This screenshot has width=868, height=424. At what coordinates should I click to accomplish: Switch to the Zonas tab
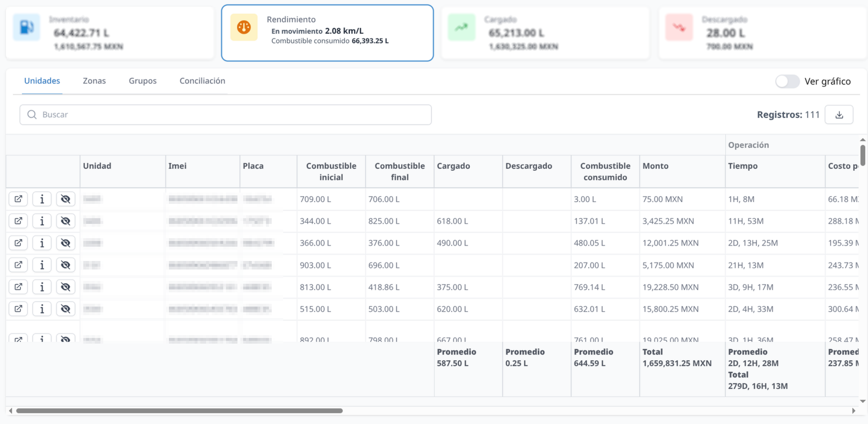[94, 81]
